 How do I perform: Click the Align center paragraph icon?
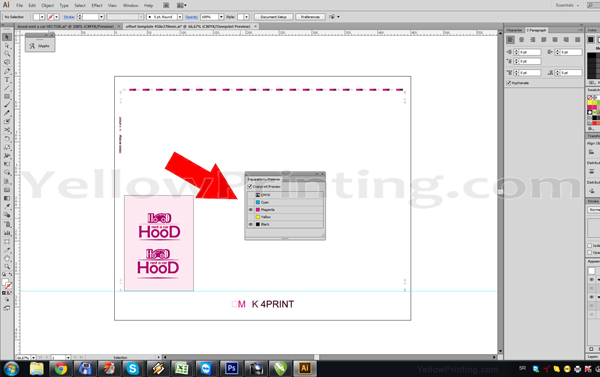coord(521,39)
